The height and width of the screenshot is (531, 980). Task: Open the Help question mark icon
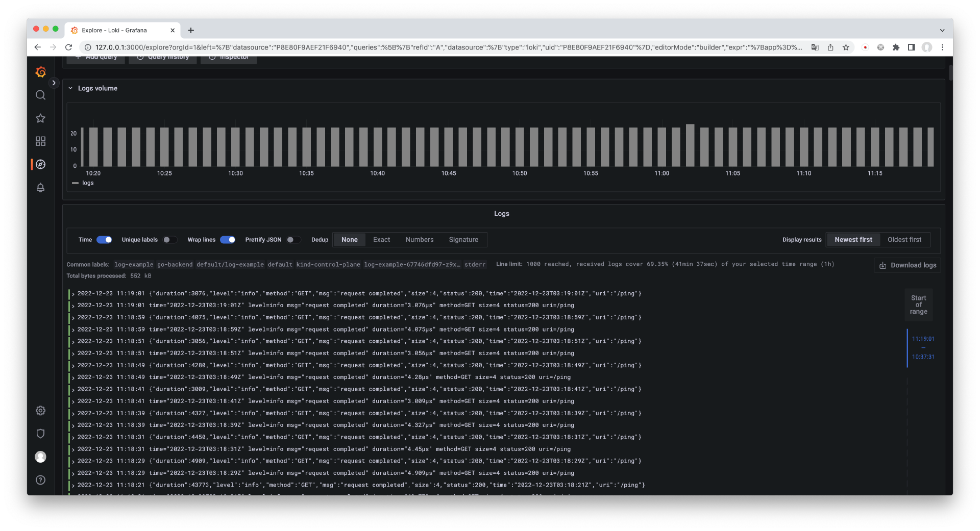tap(40, 480)
